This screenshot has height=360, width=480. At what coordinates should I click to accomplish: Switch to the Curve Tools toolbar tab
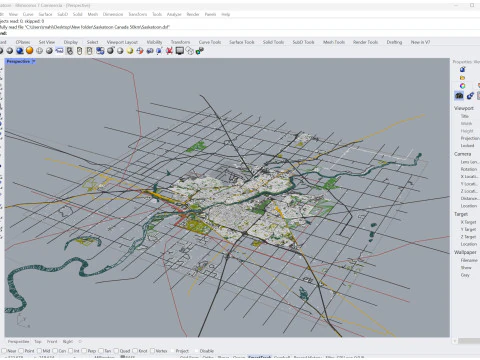[x=210, y=42]
